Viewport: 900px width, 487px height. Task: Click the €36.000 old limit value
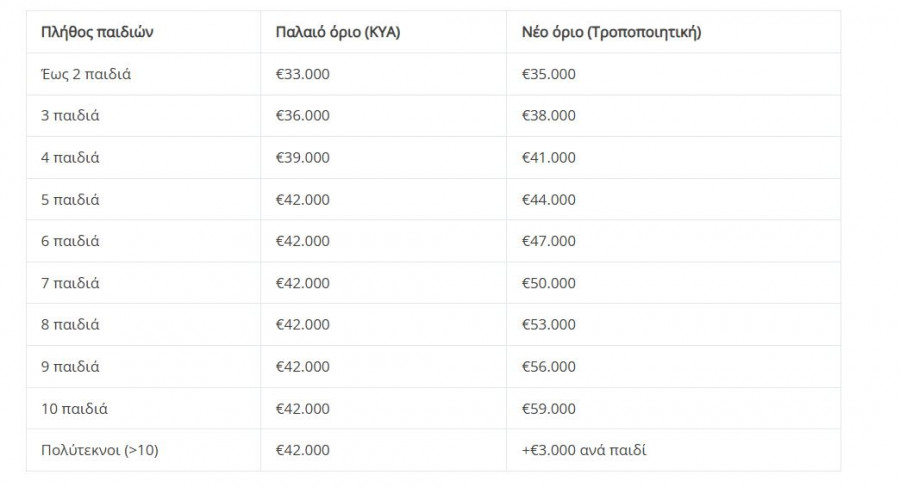click(x=302, y=116)
